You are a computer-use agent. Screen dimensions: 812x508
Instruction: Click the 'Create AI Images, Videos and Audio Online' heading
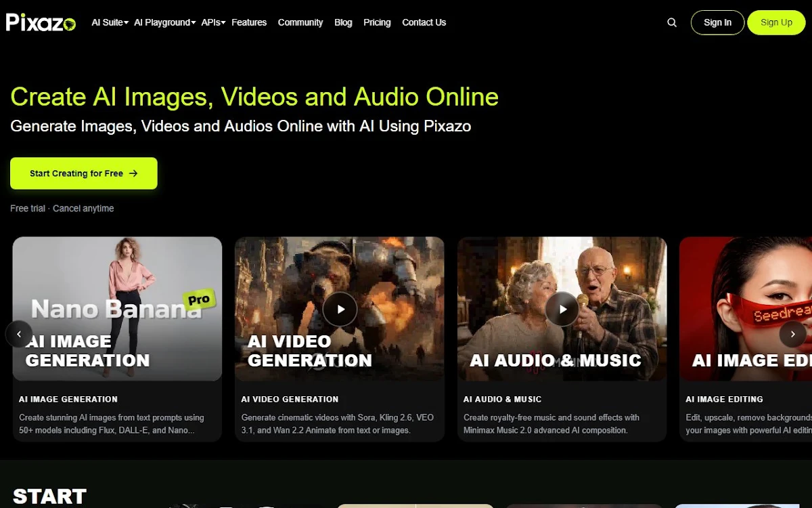tap(254, 97)
